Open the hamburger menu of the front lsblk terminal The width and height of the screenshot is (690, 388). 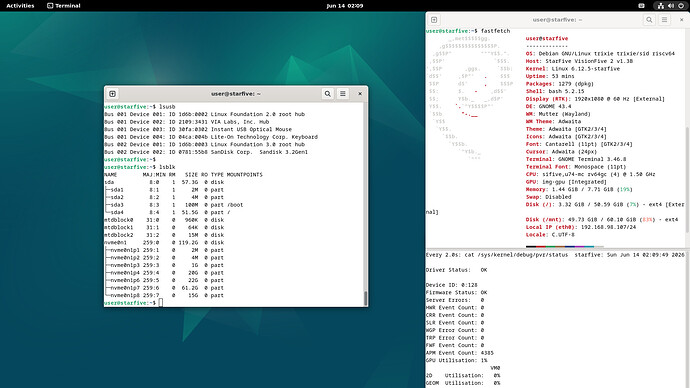coord(343,94)
